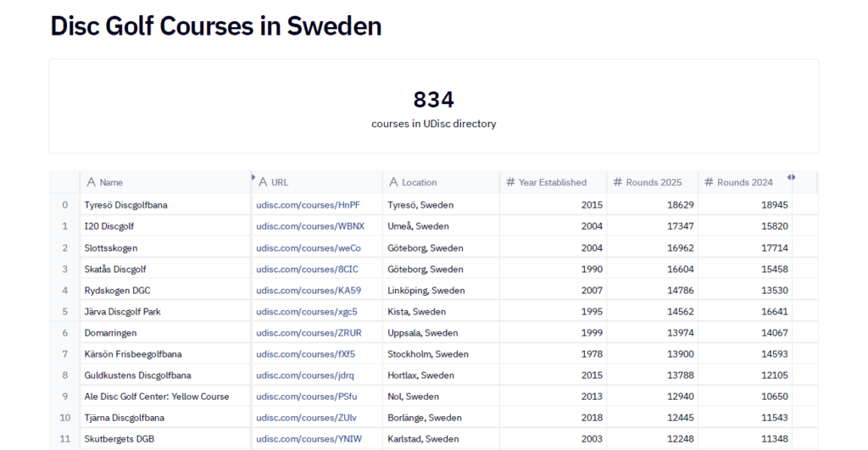Select the Location column header
The width and height of the screenshot is (868, 450).
click(419, 182)
